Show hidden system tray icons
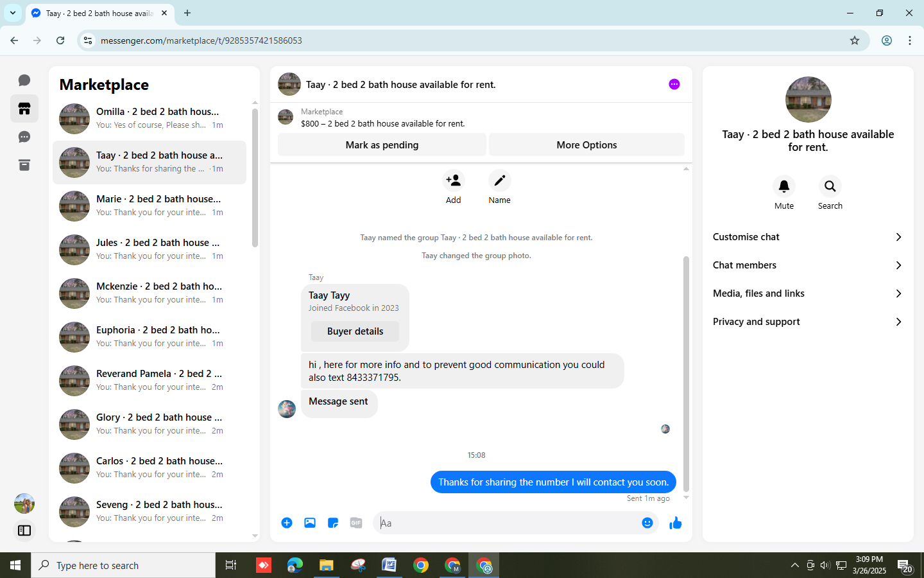 pyautogui.click(x=794, y=565)
